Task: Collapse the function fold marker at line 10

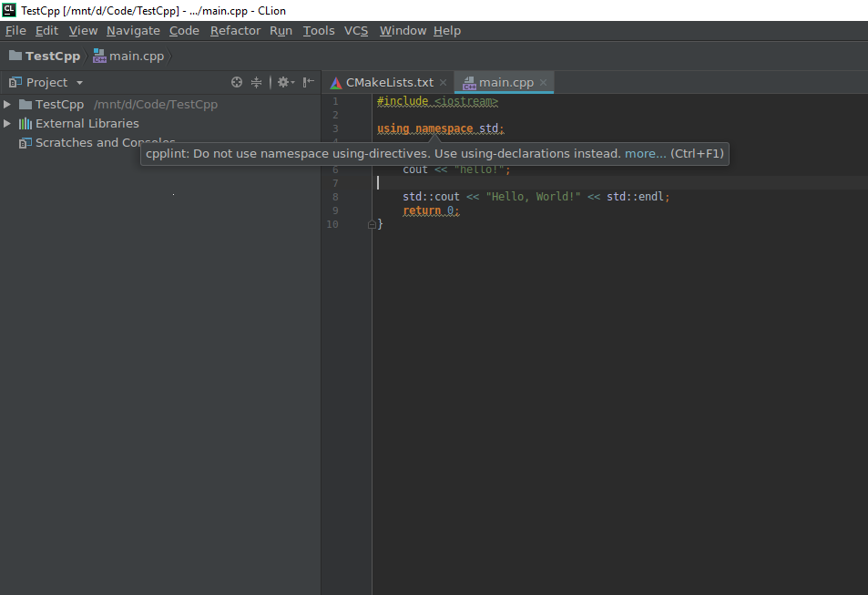Action: point(372,224)
